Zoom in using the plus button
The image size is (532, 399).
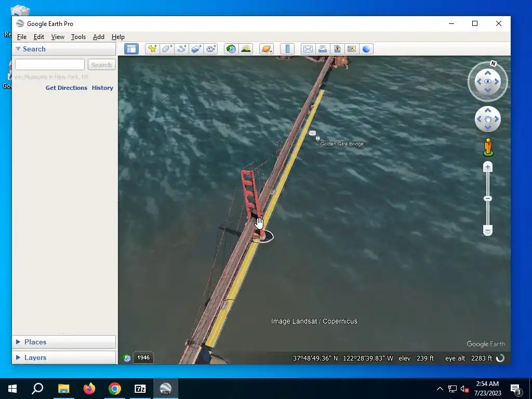(487, 167)
